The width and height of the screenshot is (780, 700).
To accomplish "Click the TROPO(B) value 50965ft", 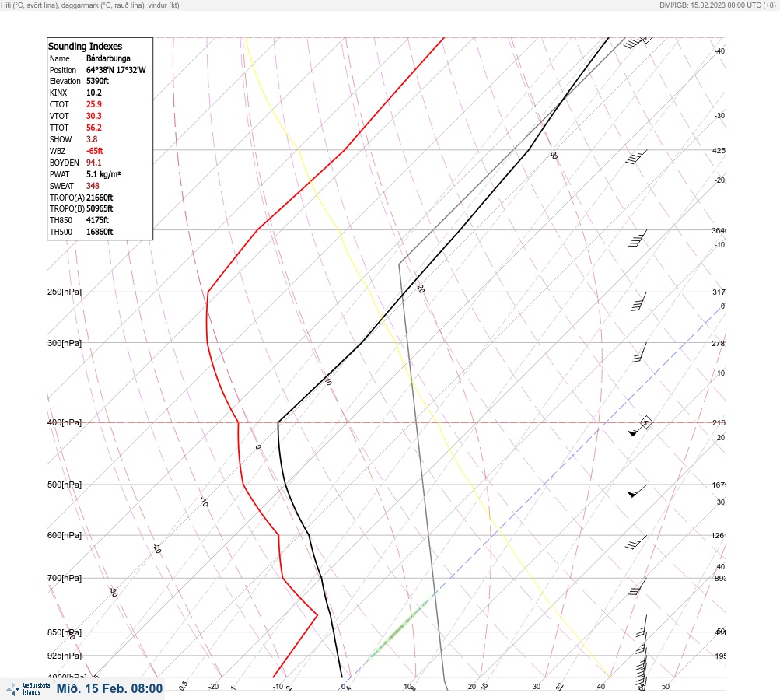I will (x=100, y=208).
